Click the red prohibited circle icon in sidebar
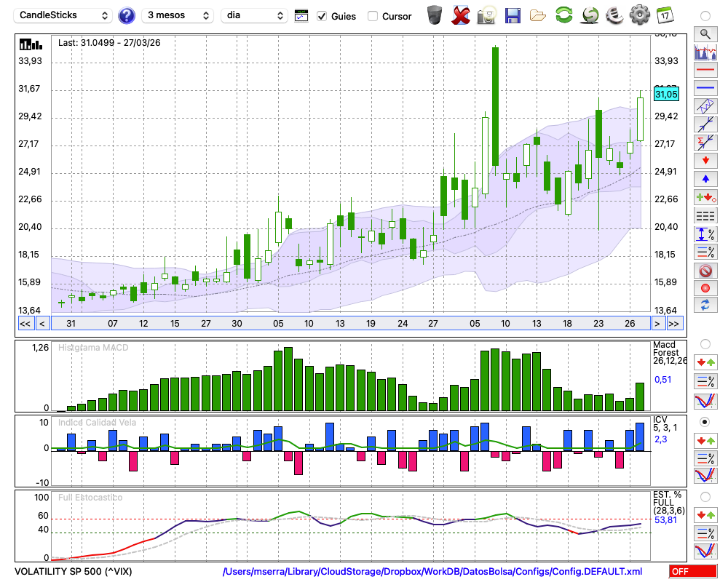Image resolution: width=728 pixels, height=582 pixels. point(705,271)
